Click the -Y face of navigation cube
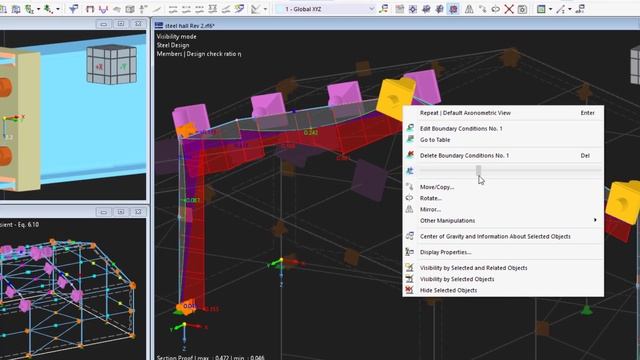Viewport: 640px width, 360px height. pos(122,67)
